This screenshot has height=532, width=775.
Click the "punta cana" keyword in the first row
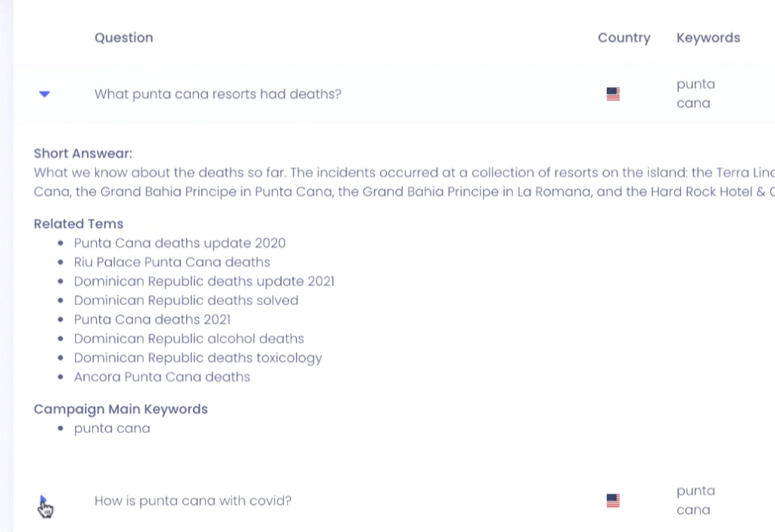695,94
